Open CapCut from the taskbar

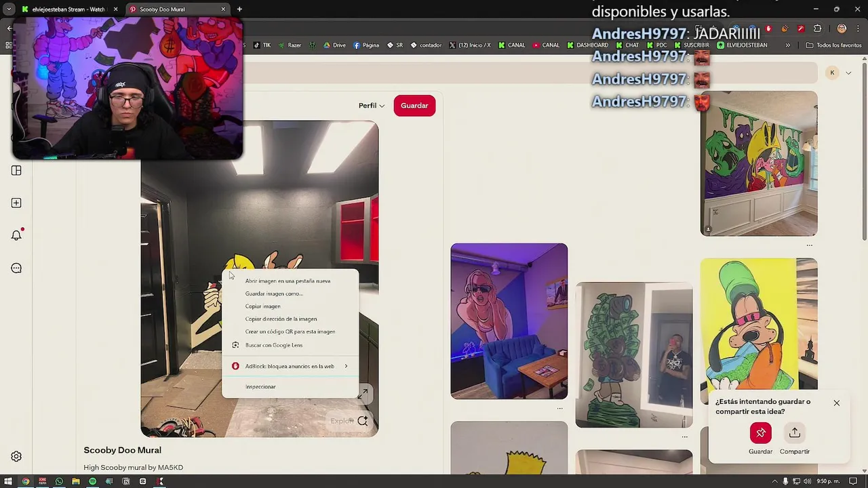click(x=142, y=481)
